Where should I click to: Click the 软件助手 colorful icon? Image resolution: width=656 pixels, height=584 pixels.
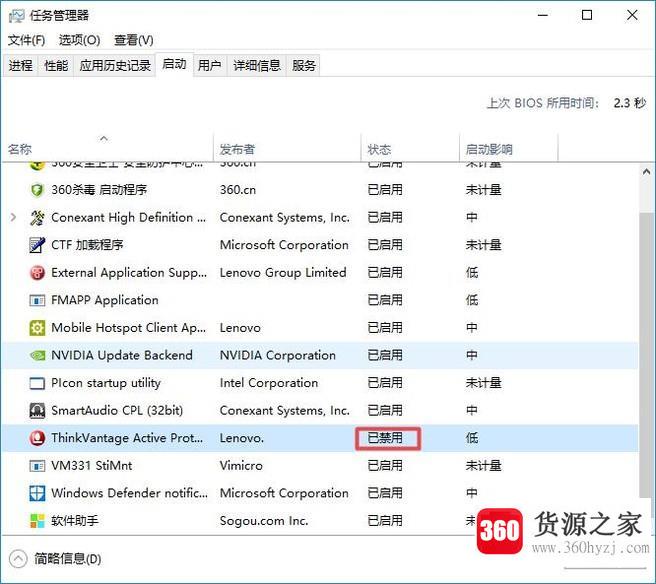point(37,521)
